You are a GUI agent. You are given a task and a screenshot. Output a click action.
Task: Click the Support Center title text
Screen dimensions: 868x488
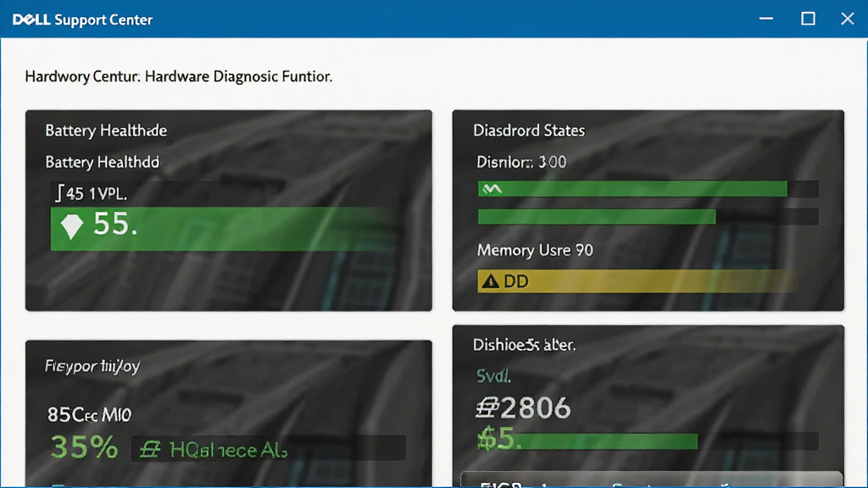(103, 20)
